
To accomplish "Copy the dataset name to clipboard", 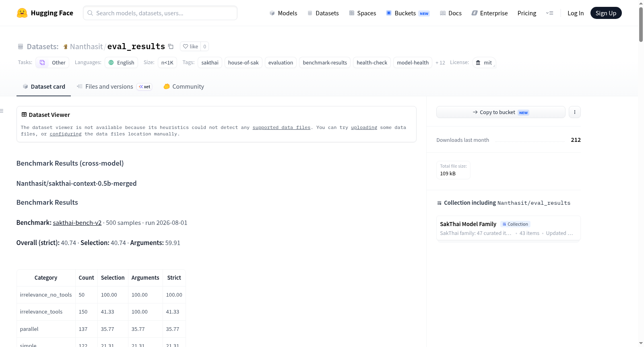I will point(171,46).
